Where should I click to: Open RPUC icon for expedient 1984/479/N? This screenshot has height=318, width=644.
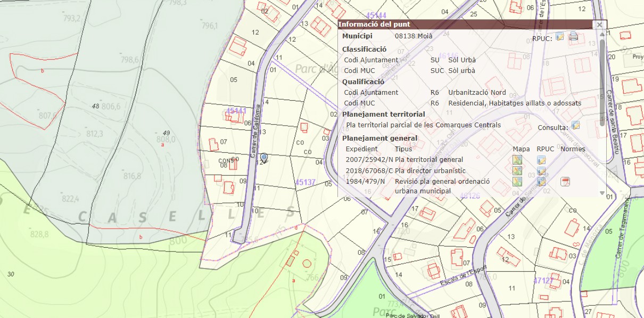pyautogui.click(x=541, y=182)
